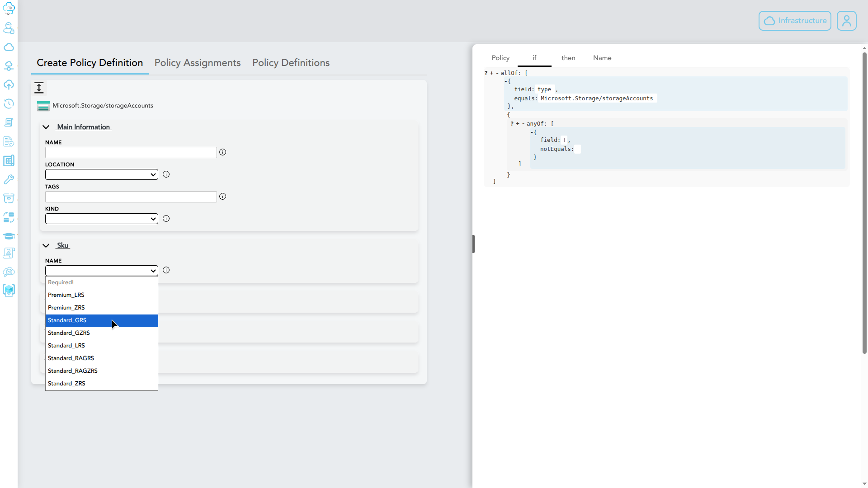The height and width of the screenshot is (488, 868).
Task: Collapse the Sku section
Action: click(x=46, y=246)
